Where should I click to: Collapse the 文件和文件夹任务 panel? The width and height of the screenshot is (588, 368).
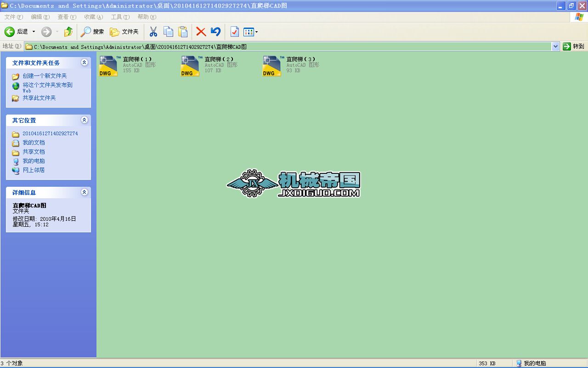point(84,63)
